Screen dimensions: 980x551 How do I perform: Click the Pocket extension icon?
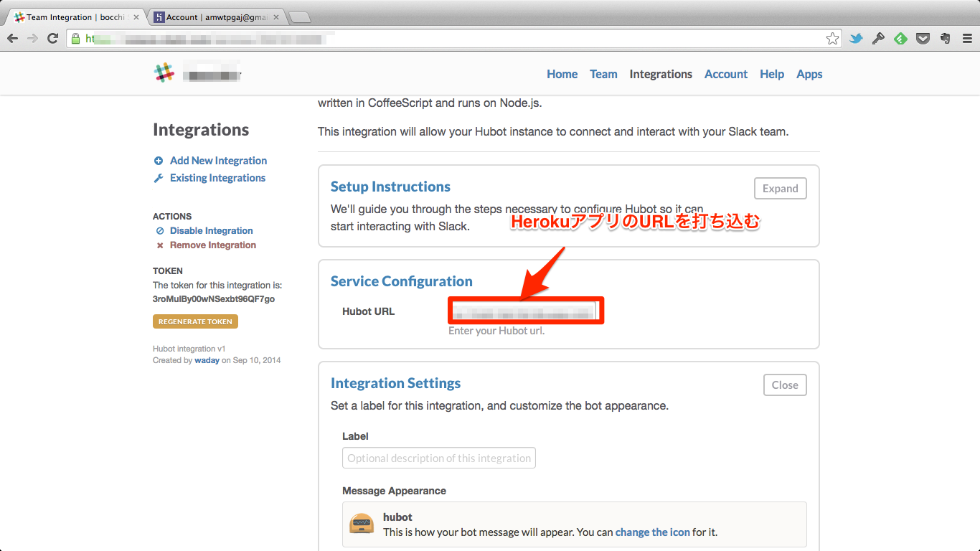click(923, 39)
